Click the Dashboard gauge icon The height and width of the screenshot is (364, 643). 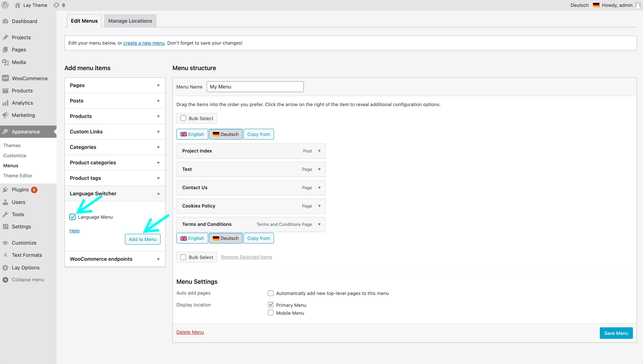(6, 21)
